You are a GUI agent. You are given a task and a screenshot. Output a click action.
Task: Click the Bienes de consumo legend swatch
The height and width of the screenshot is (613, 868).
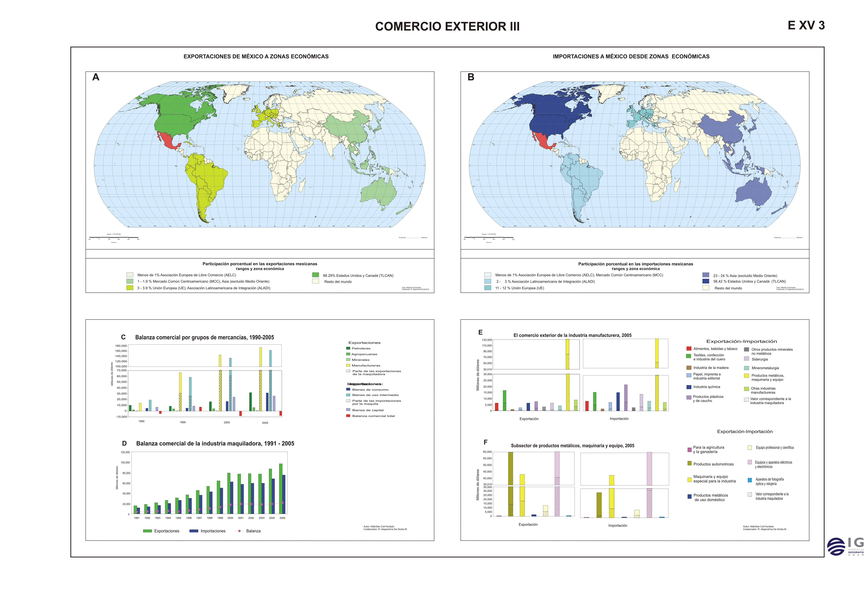[348, 389]
